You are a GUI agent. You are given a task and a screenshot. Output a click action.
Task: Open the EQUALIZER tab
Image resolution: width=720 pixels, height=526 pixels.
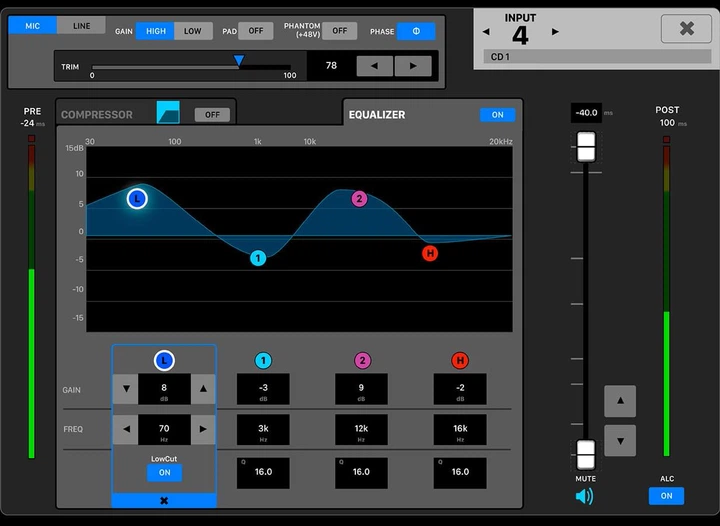point(377,115)
